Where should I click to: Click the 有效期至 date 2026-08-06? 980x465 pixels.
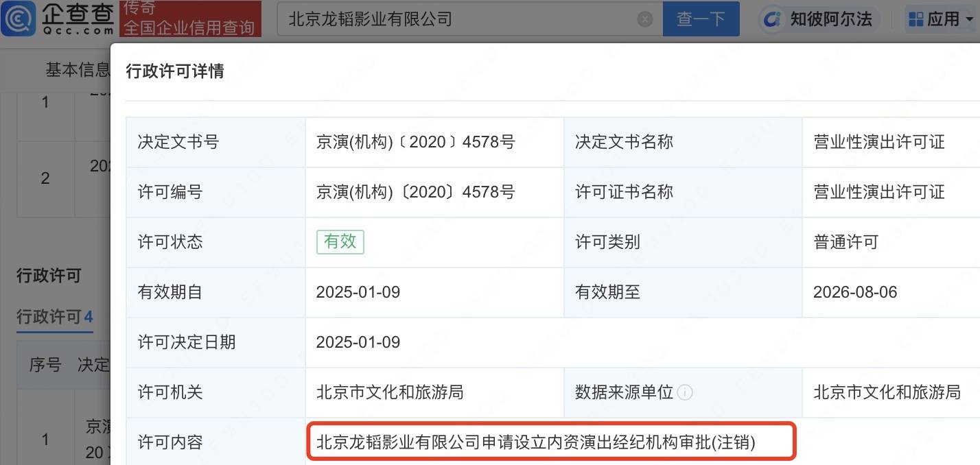[855, 292]
